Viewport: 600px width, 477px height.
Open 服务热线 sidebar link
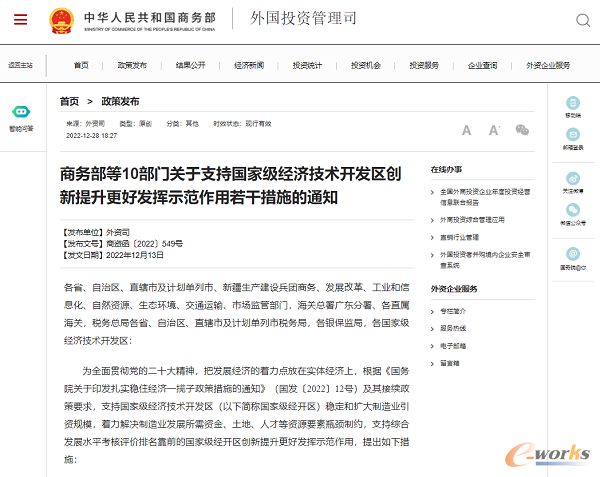(453, 328)
